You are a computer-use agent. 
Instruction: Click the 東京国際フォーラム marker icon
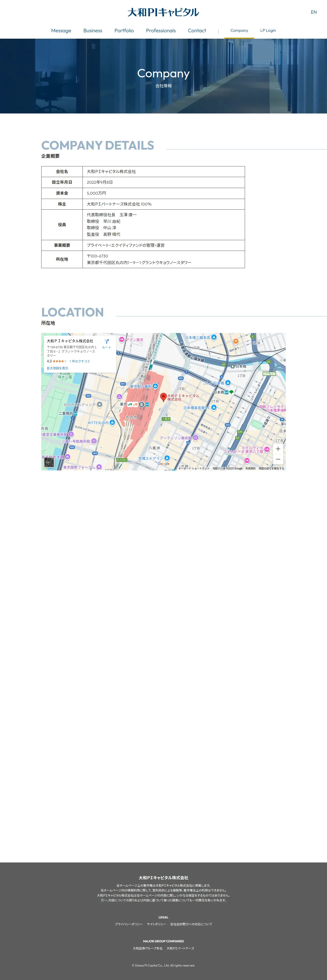click(x=99, y=467)
